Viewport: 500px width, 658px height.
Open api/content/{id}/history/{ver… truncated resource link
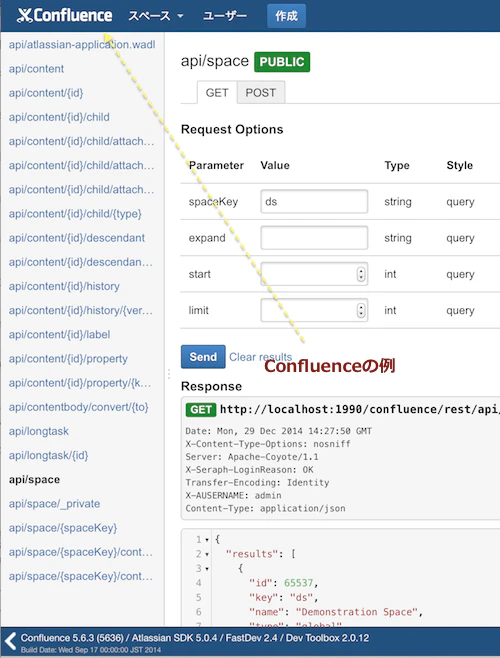(81, 311)
